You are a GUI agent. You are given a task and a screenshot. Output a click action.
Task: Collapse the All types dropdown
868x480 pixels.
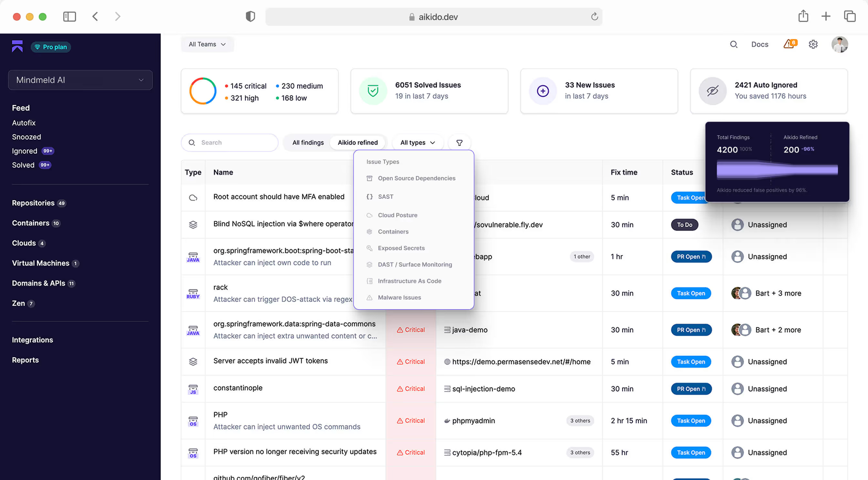click(418, 143)
